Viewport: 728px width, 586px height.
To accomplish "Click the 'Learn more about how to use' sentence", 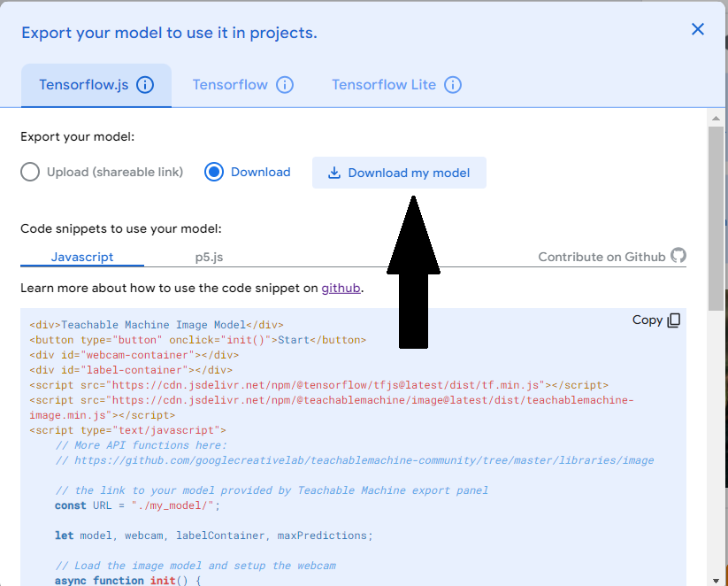I will pyautogui.click(x=192, y=288).
